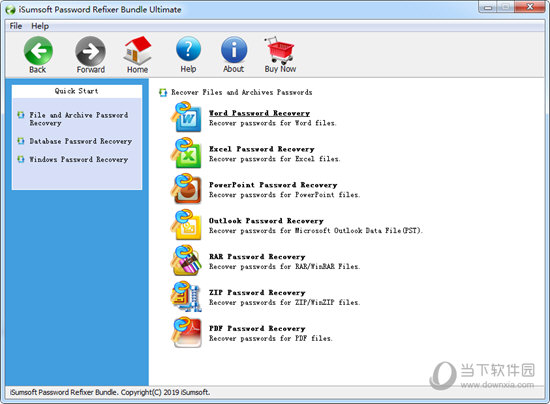Click the Excel Password Recovery title

pyautogui.click(x=262, y=149)
